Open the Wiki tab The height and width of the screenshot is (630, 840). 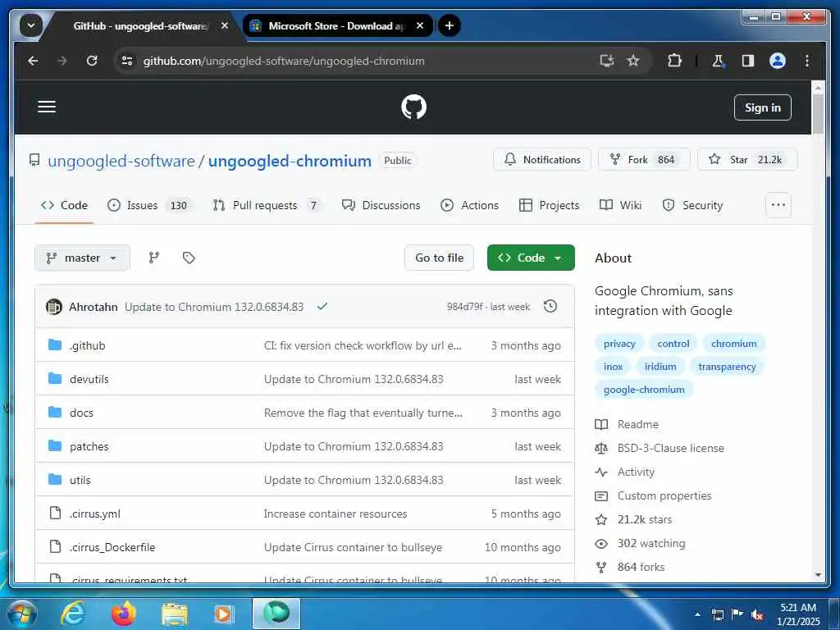click(x=620, y=205)
